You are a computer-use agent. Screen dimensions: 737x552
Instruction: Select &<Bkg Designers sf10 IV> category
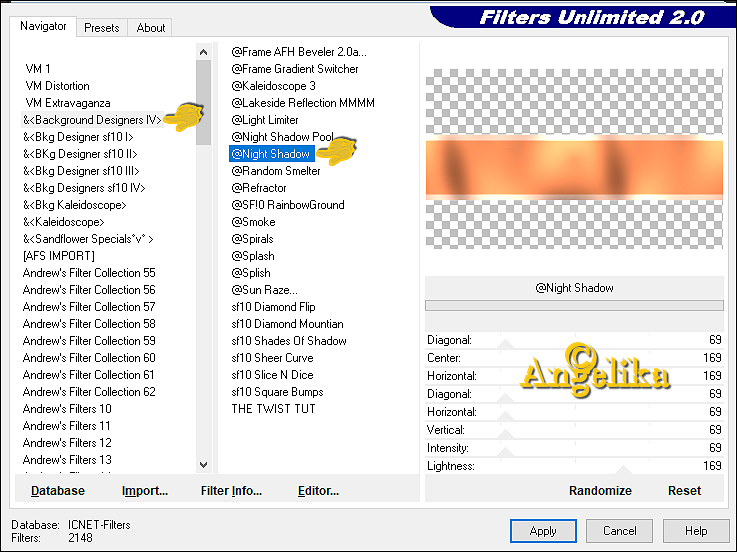tap(84, 188)
